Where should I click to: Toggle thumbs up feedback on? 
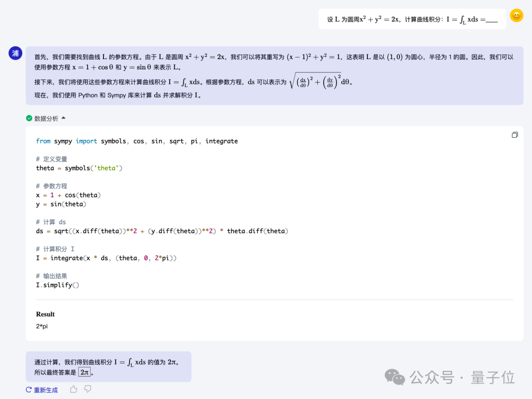[73, 389]
